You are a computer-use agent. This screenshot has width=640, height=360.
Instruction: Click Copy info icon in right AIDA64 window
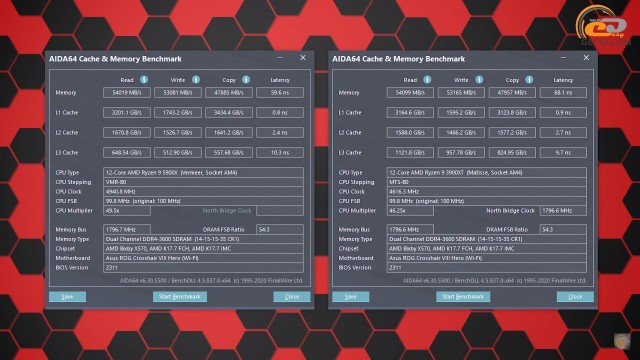click(529, 80)
